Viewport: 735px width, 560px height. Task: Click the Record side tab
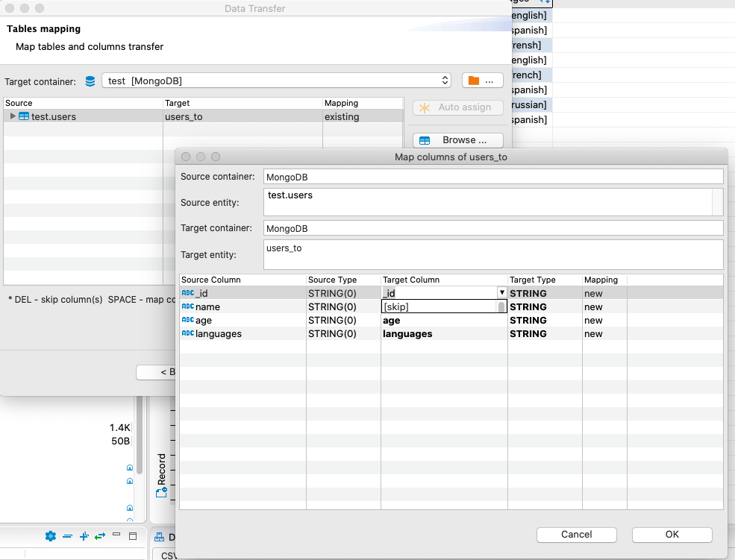pyautogui.click(x=161, y=474)
